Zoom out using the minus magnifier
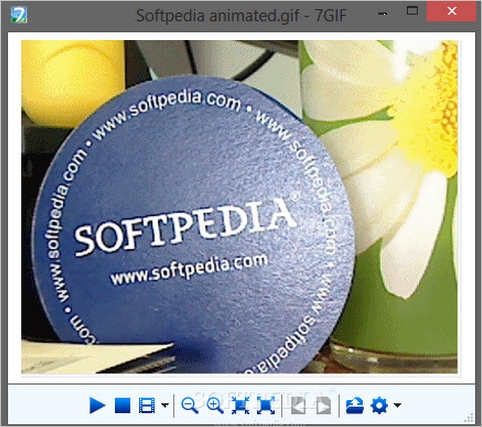This screenshot has width=482, height=427. [x=190, y=405]
